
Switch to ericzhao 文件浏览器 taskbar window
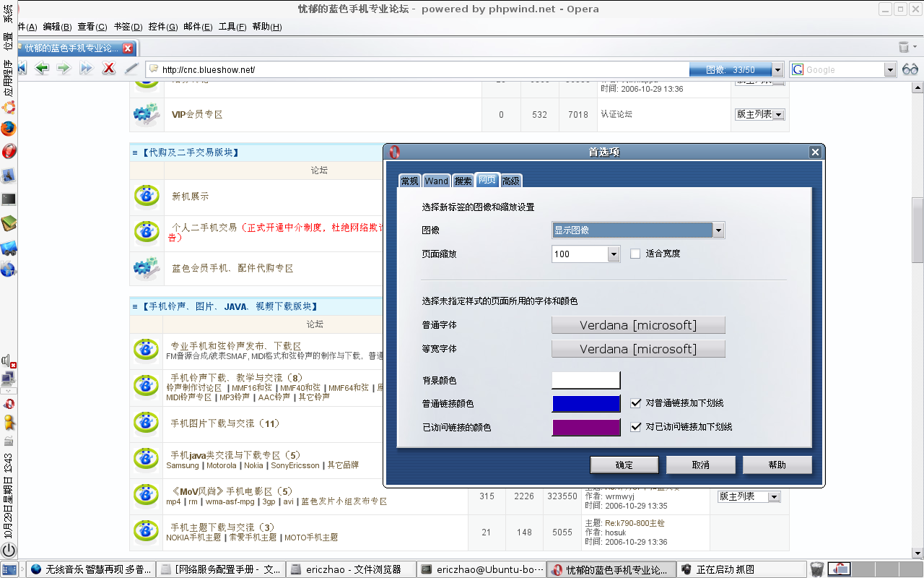pos(351,569)
